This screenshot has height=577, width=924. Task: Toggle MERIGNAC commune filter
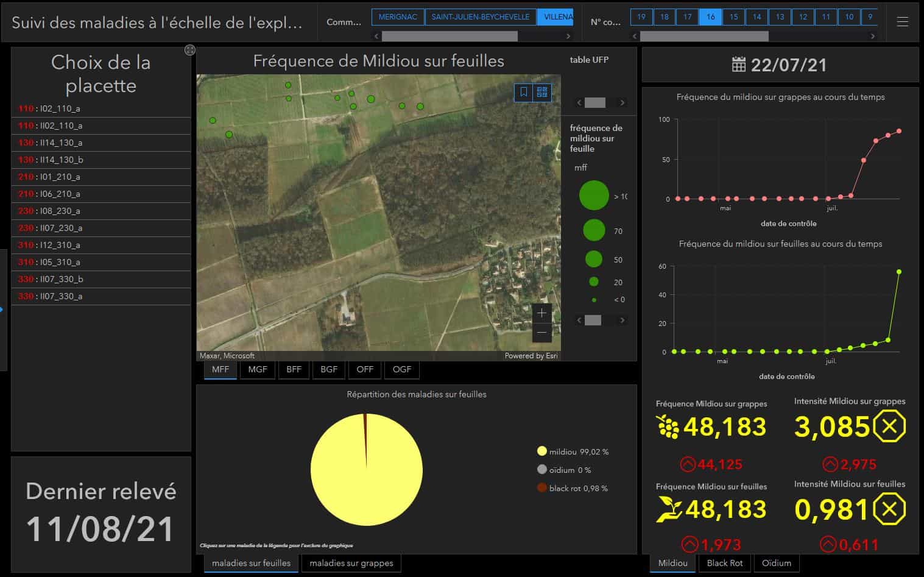tap(398, 17)
